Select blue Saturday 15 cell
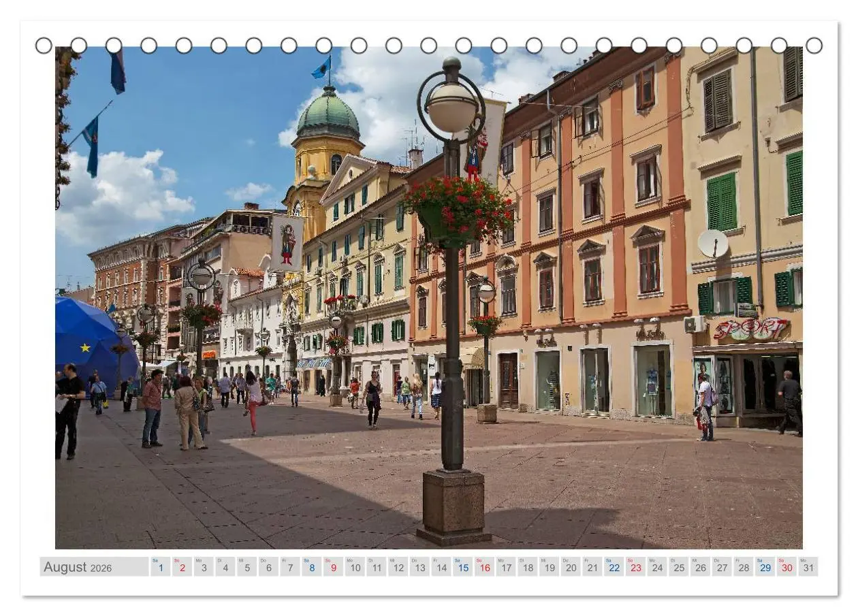Viewport: 858px width, 616px height. click(x=463, y=566)
